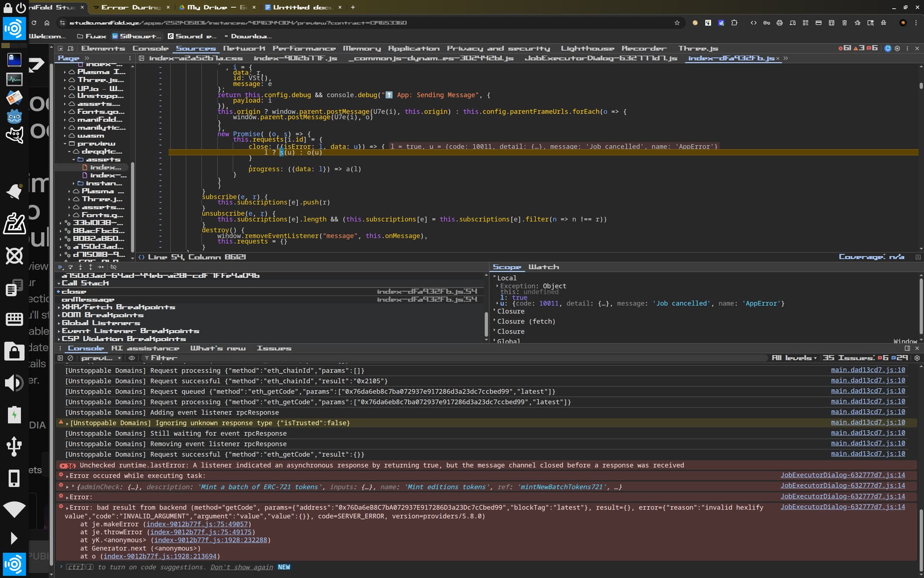Open the Watch tab

pos(543,267)
